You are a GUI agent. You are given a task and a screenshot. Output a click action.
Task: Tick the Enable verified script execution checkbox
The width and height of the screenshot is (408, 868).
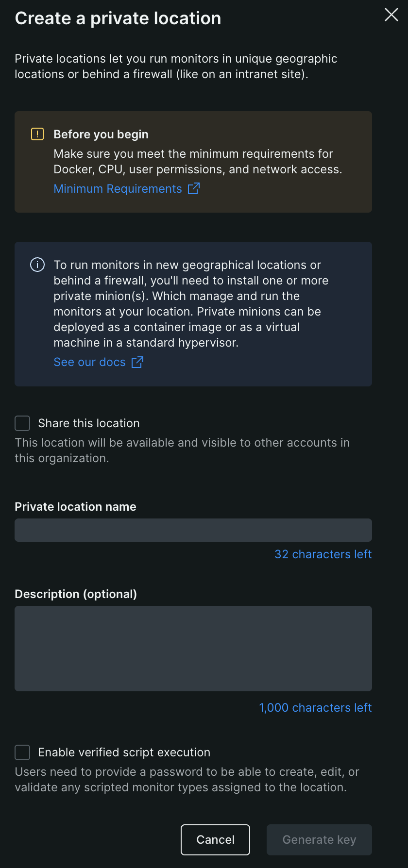pyautogui.click(x=22, y=752)
